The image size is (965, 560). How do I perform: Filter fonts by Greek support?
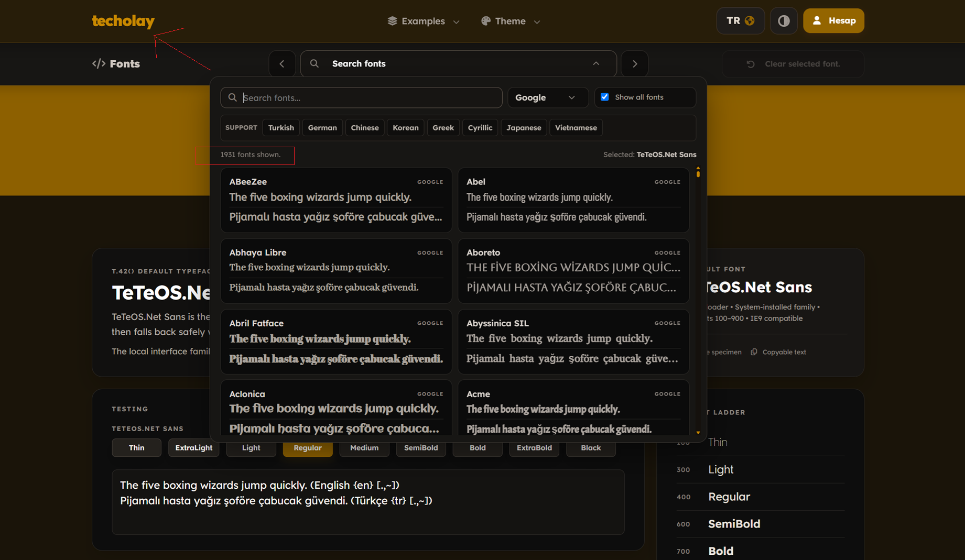[443, 128]
